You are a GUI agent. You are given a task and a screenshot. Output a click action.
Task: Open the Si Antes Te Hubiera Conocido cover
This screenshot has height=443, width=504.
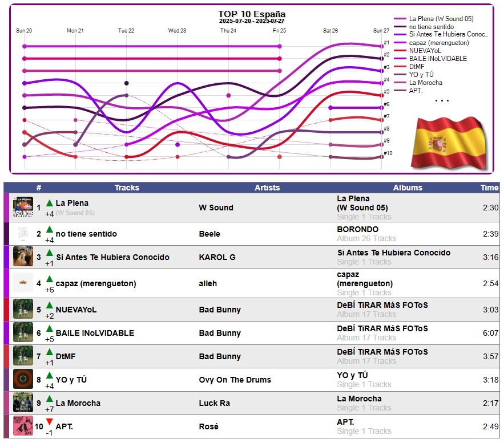(23, 257)
